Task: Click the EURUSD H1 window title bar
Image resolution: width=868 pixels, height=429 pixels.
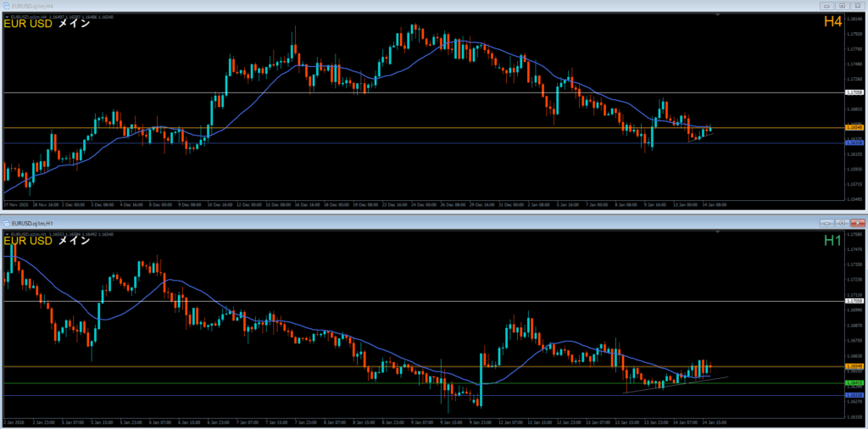Action: pyautogui.click(x=339, y=221)
